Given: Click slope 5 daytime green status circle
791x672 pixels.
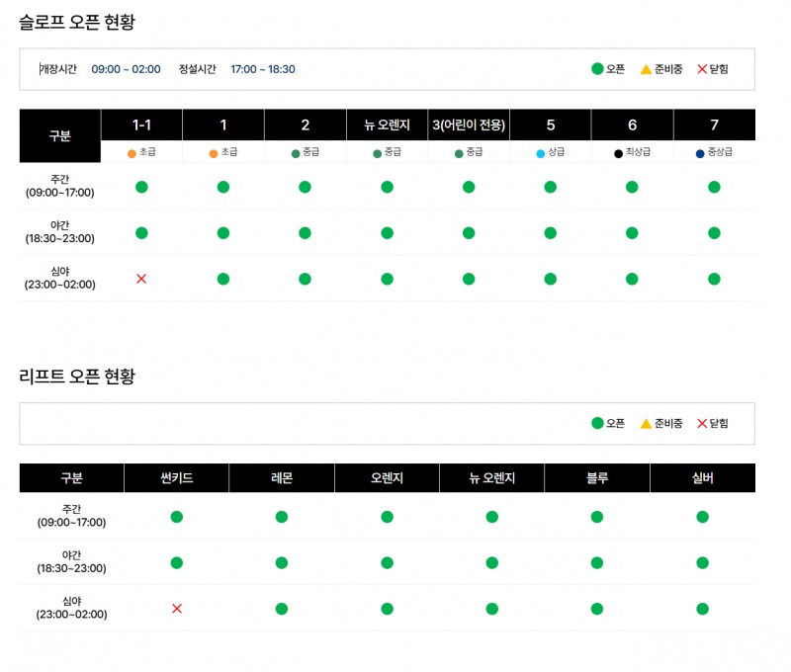Looking at the screenshot, I should pos(551,187).
